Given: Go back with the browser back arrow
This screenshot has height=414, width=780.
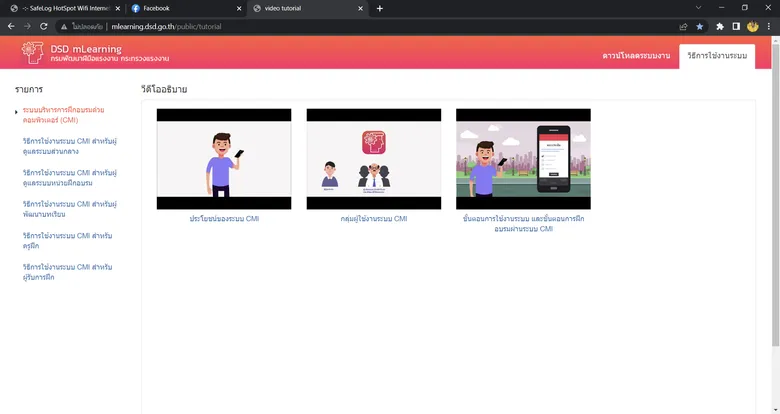Looking at the screenshot, I should (x=11, y=26).
